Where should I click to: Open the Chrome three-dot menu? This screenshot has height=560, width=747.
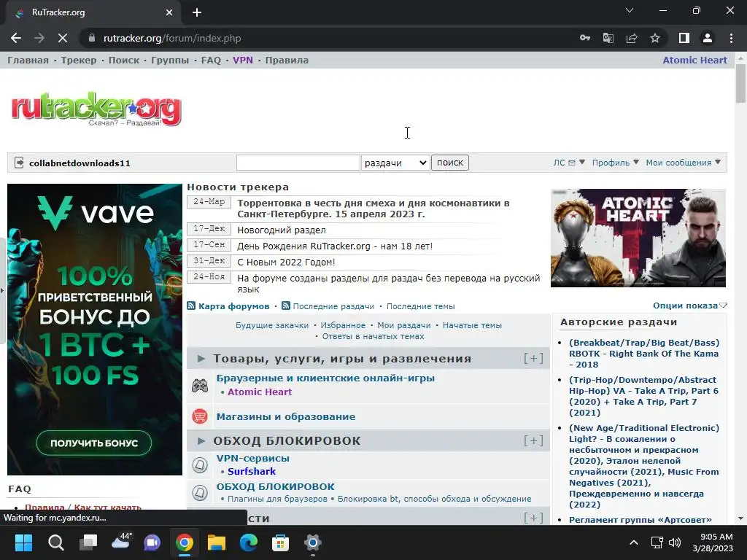click(x=731, y=38)
